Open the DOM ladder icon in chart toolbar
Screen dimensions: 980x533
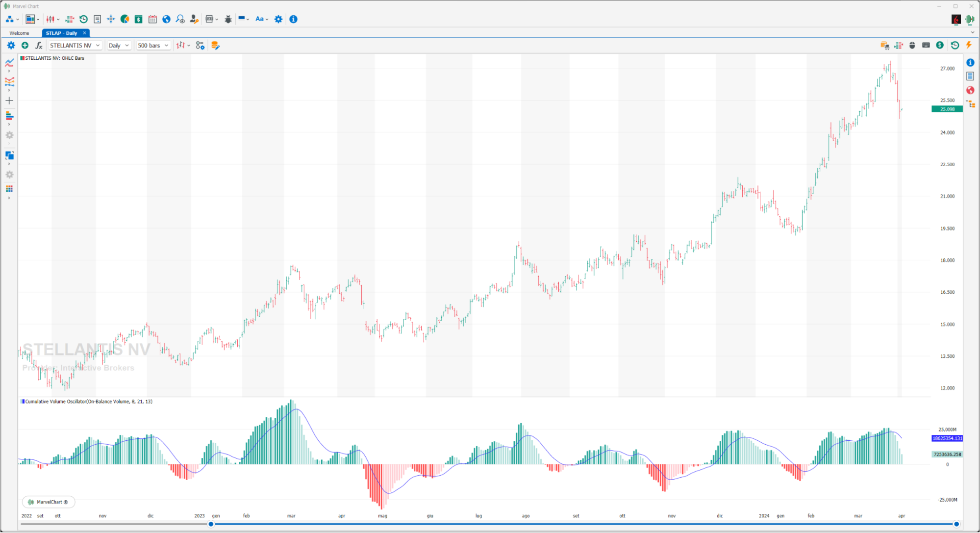899,45
